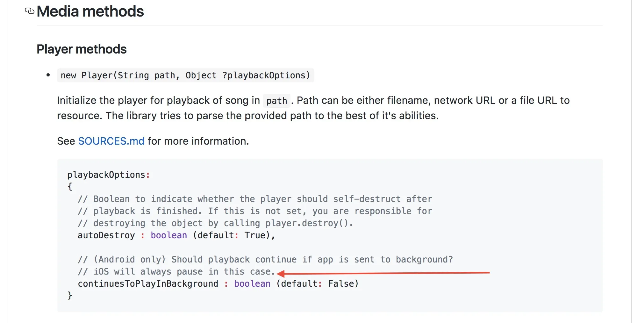
Task: Open the SOURCES.md link
Action: point(111,141)
